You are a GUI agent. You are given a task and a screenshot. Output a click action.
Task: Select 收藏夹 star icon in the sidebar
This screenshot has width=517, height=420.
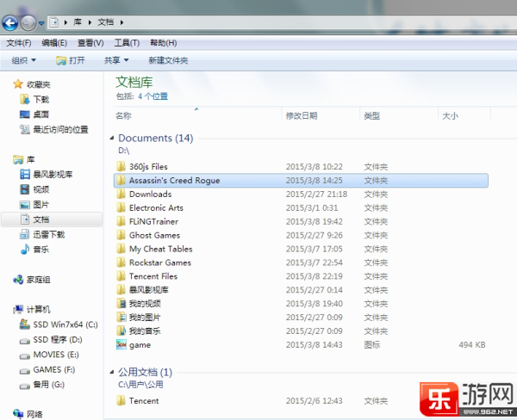[x=18, y=84]
